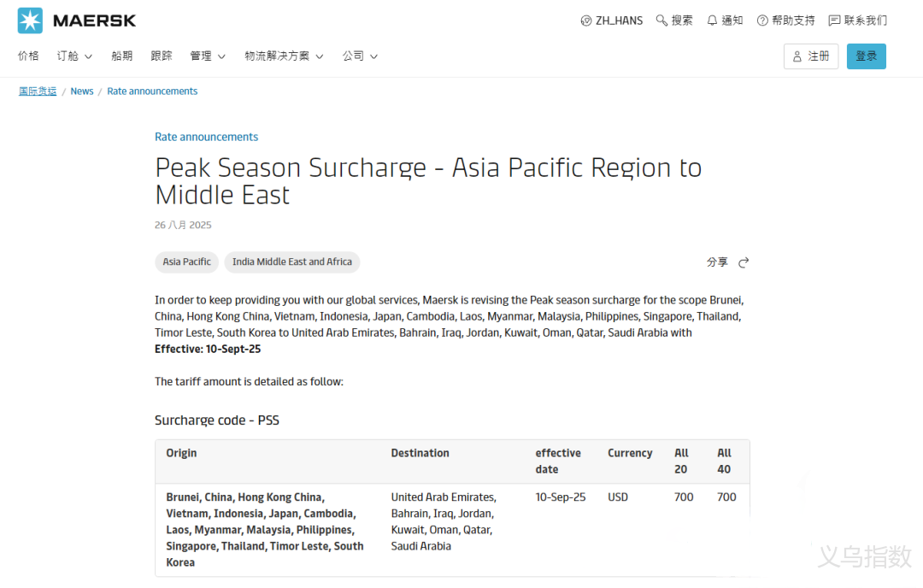Click the share arrow icon
Screen dimensions: 923x588
744,262
